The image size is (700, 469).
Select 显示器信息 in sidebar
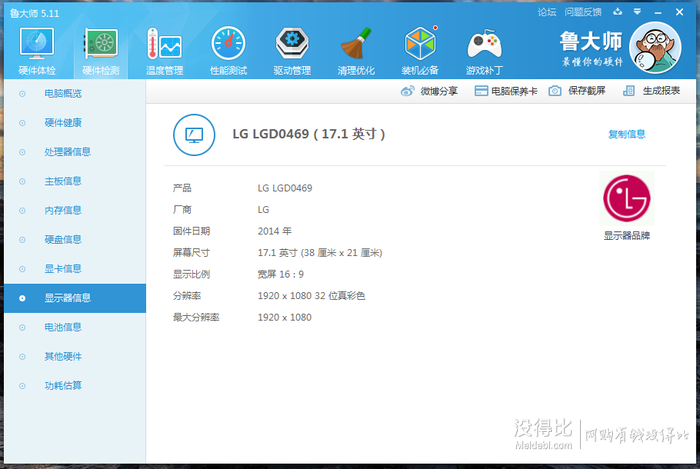(x=75, y=298)
